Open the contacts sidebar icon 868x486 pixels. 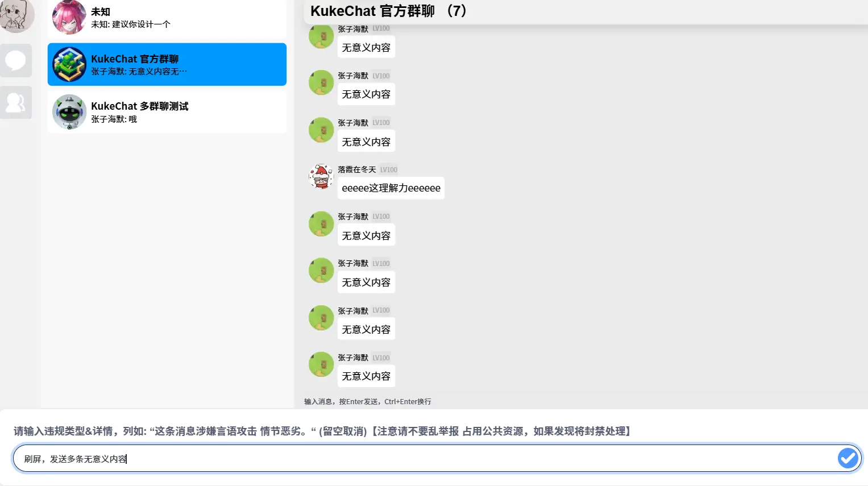pyautogui.click(x=16, y=103)
